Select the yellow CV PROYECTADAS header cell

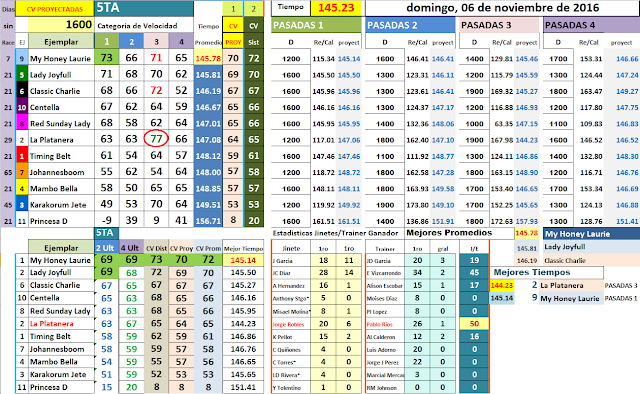pyautogui.click(x=55, y=9)
